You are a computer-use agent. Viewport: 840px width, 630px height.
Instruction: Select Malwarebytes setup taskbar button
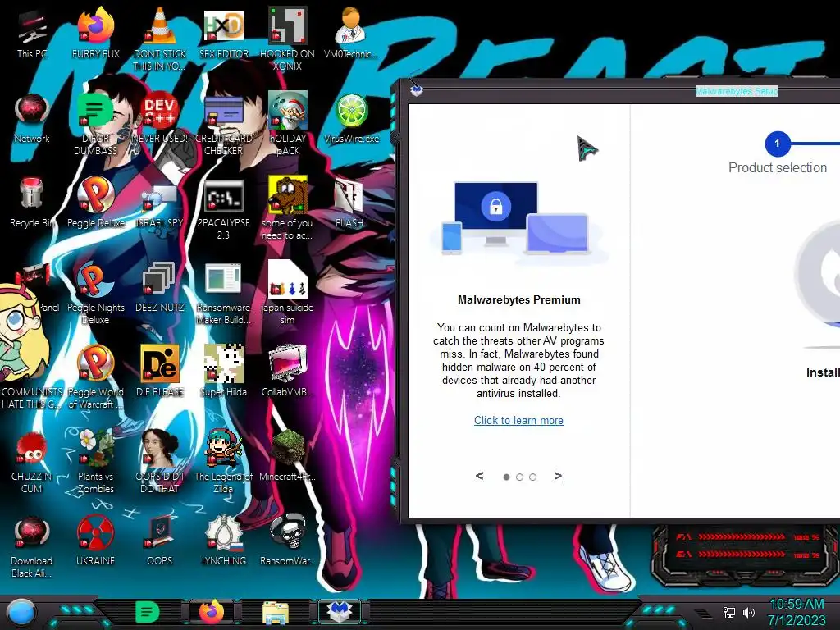pos(340,612)
